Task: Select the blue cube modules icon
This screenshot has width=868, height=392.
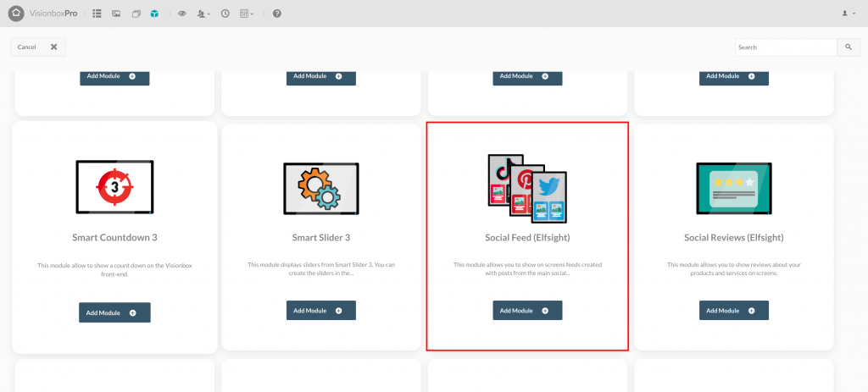Action: [154, 14]
